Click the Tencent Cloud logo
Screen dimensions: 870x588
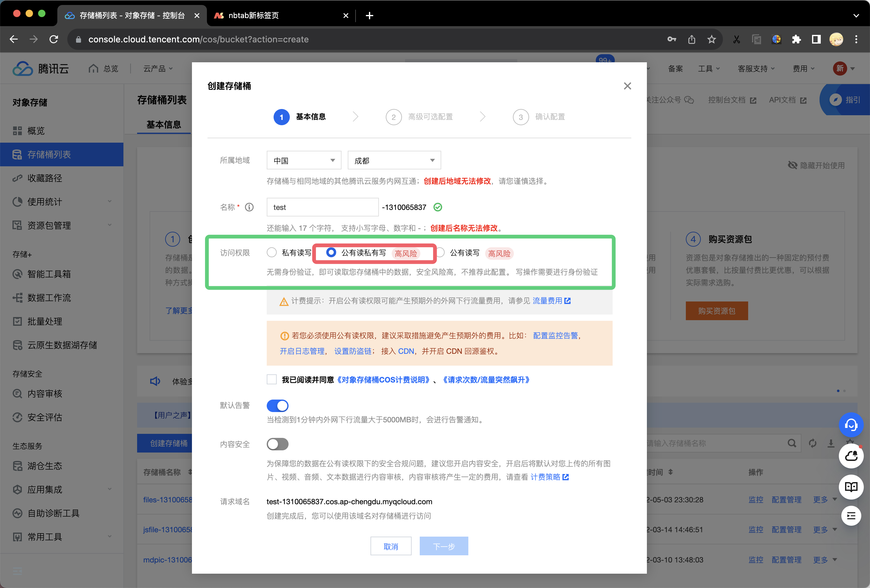tap(41, 69)
